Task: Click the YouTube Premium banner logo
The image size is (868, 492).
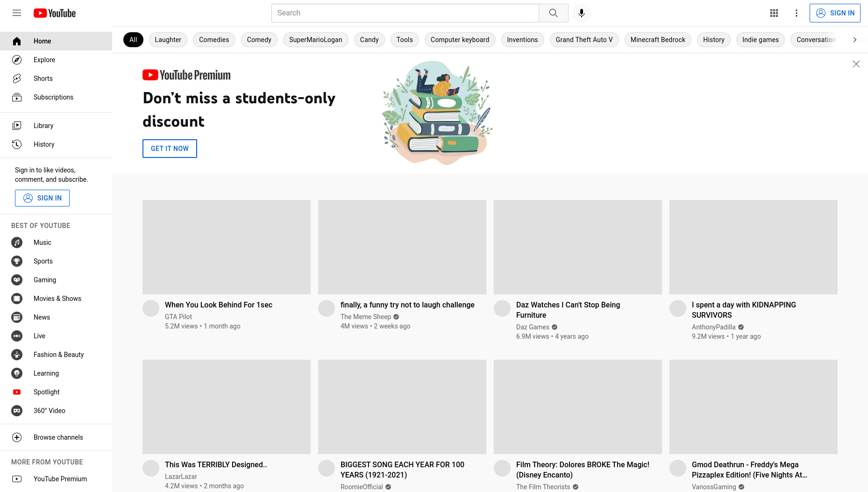Action: pos(186,75)
